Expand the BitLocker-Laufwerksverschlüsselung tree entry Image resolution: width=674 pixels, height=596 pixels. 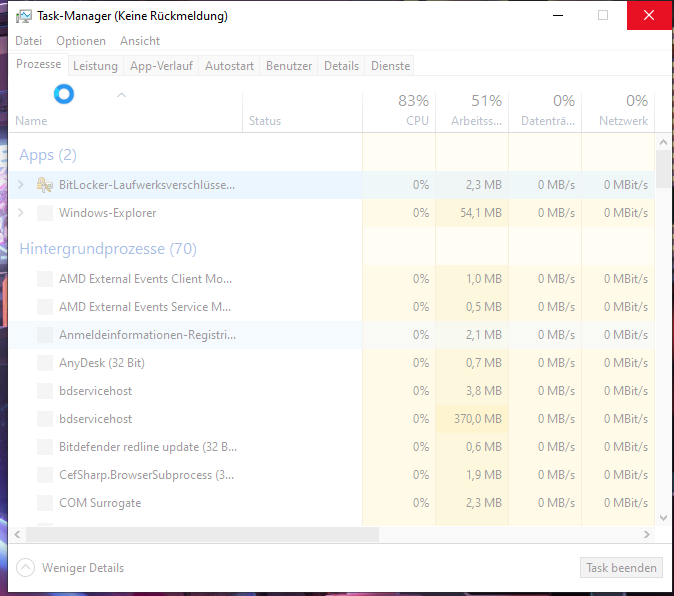tap(21, 185)
